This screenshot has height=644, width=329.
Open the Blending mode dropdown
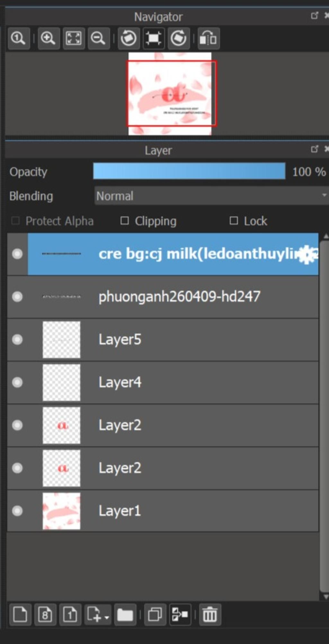tap(211, 195)
